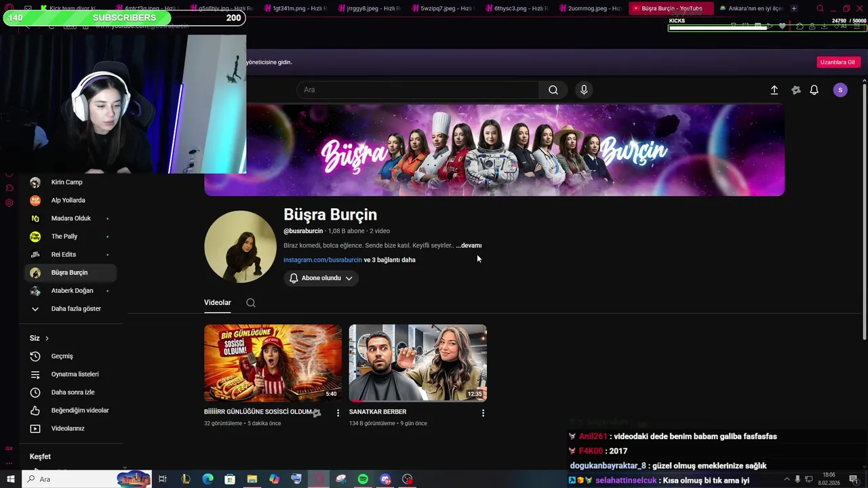Viewport: 868px width, 488px height.
Task: Switch to the Videolar tab
Action: [x=218, y=302]
